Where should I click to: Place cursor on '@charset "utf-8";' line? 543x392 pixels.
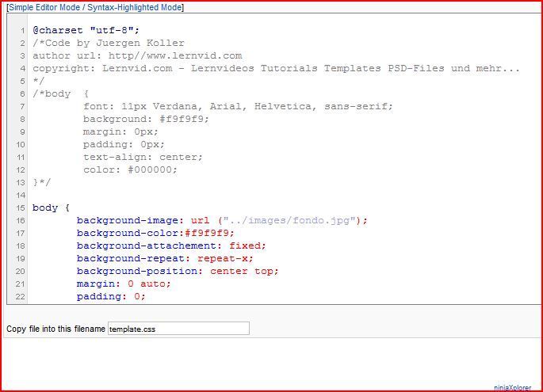(86, 30)
